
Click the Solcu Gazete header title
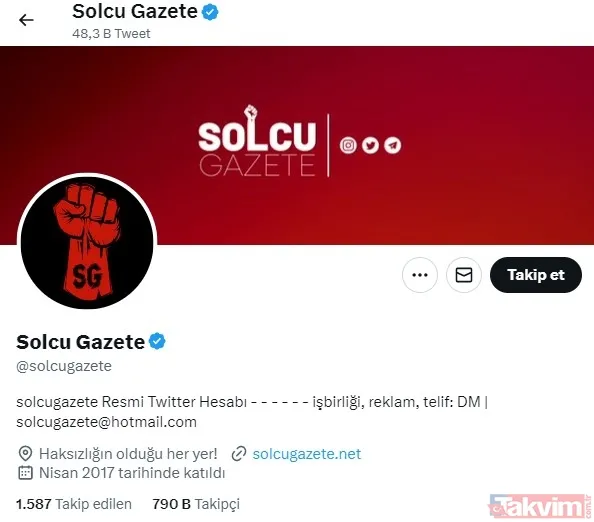[135, 11]
